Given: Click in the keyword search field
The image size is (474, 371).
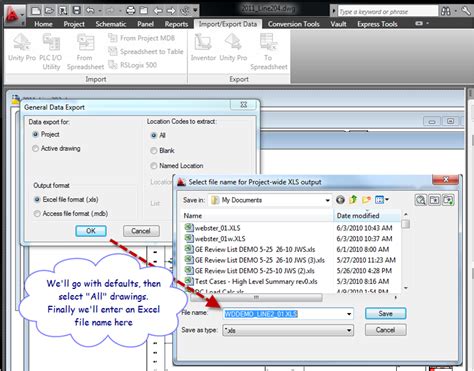Looking at the screenshot, I should pyautogui.click(x=387, y=12).
